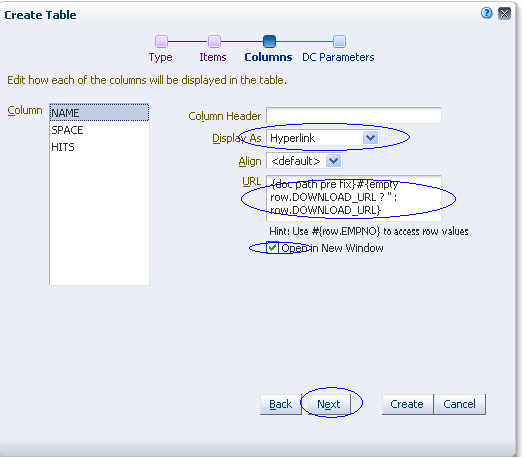Select NAME in the Column list

click(99, 113)
